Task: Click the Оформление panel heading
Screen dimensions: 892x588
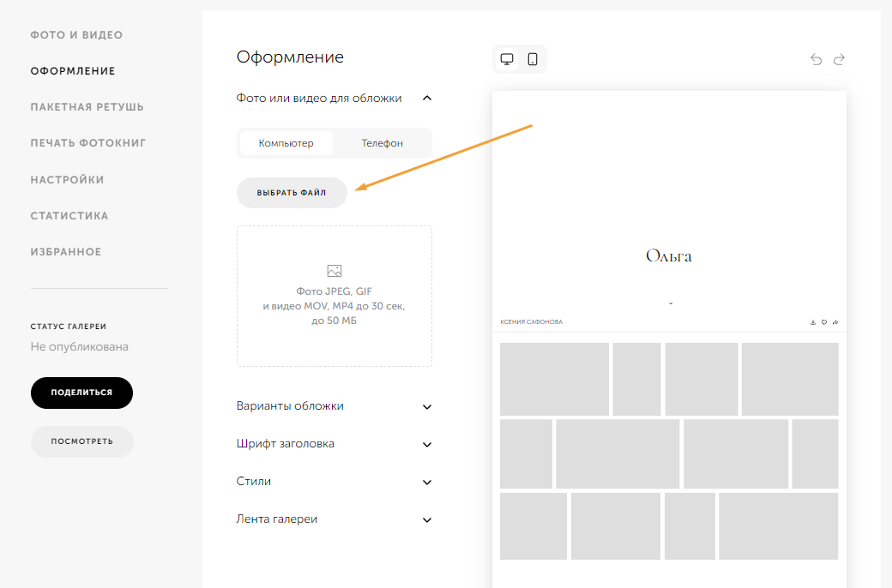Action: point(290,57)
